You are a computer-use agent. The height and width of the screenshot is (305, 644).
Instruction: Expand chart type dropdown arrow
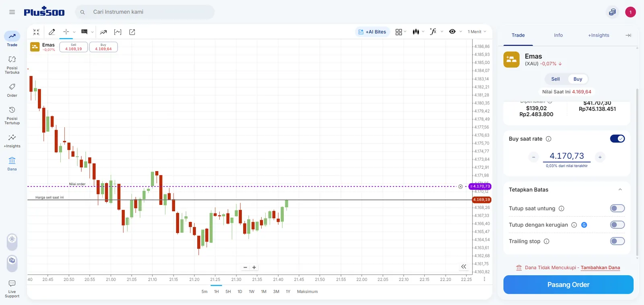423,32
